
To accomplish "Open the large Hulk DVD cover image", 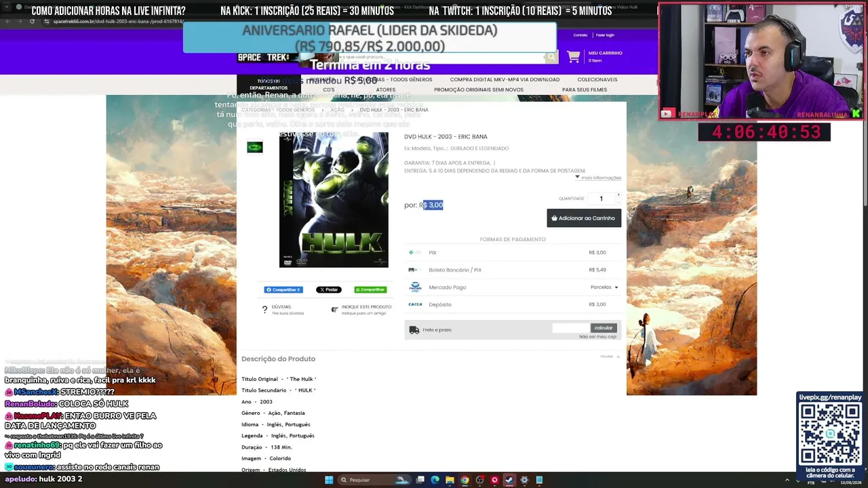I will (x=334, y=200).
